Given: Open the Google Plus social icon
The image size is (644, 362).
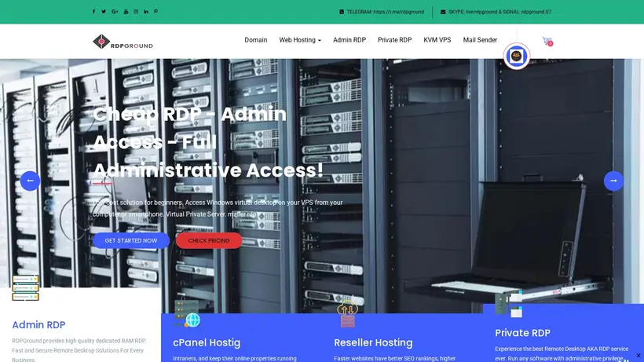Looking at the screenshot, I should point(115,12).
